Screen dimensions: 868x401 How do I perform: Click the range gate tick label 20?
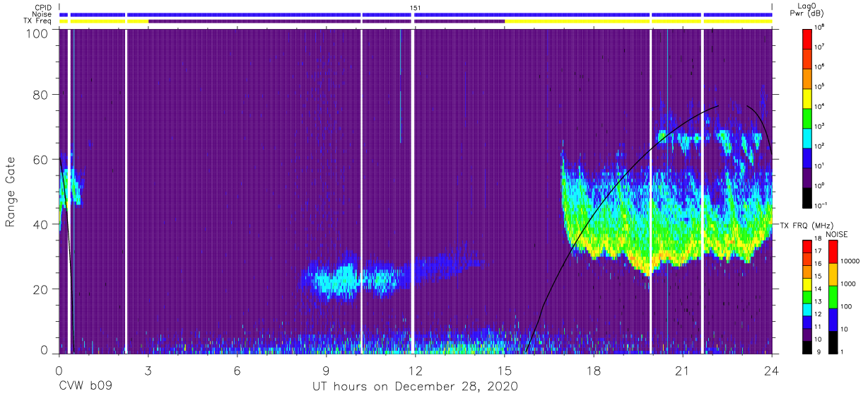point(41,289)
